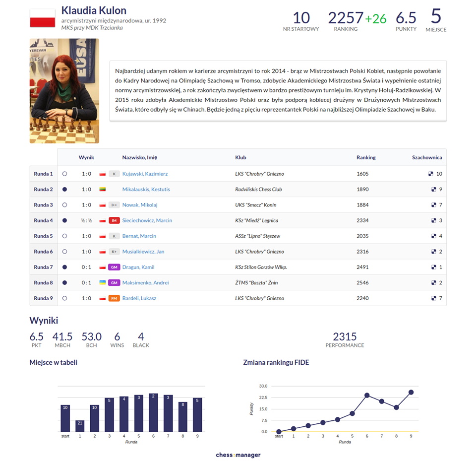This screenshot has width=476, height=466.
Task: Click the +26 rating change
Action: pyautogui.click(x=376, y=19)
